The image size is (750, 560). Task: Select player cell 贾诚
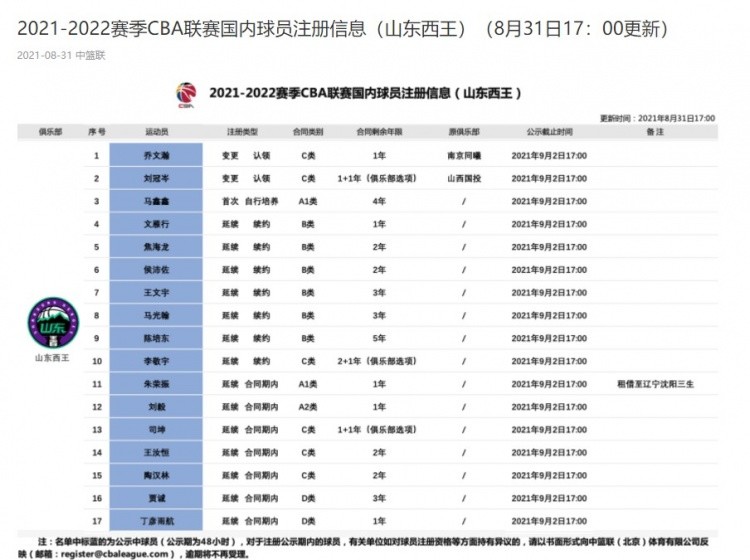[156, 498]
